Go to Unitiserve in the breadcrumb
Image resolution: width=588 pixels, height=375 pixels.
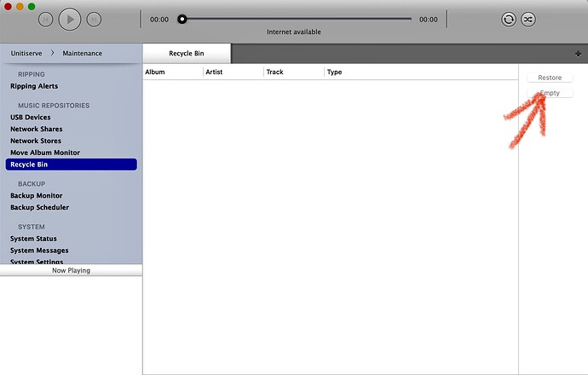(27, 54)
